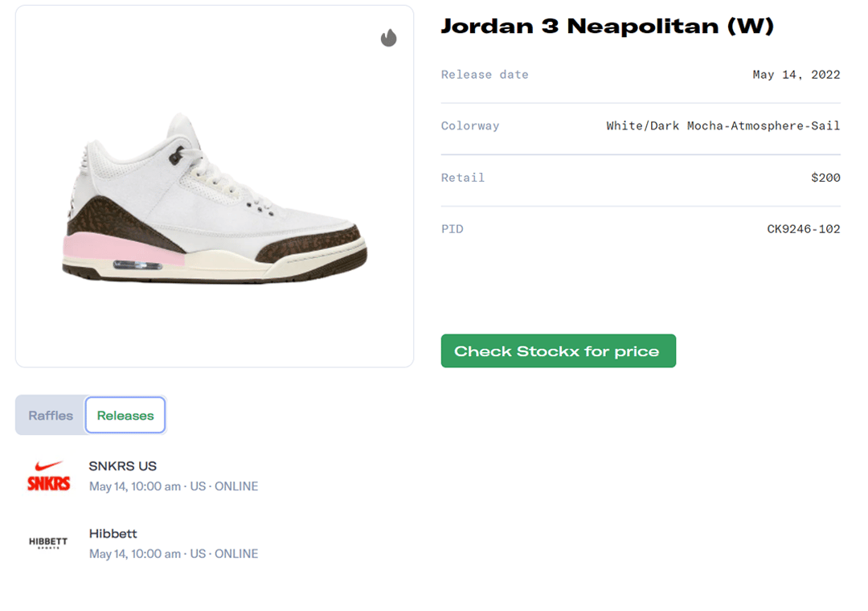The width and height of the screenshot is (868, 611).
Task: Click the Retail label
Action: [x=463, y=178]
